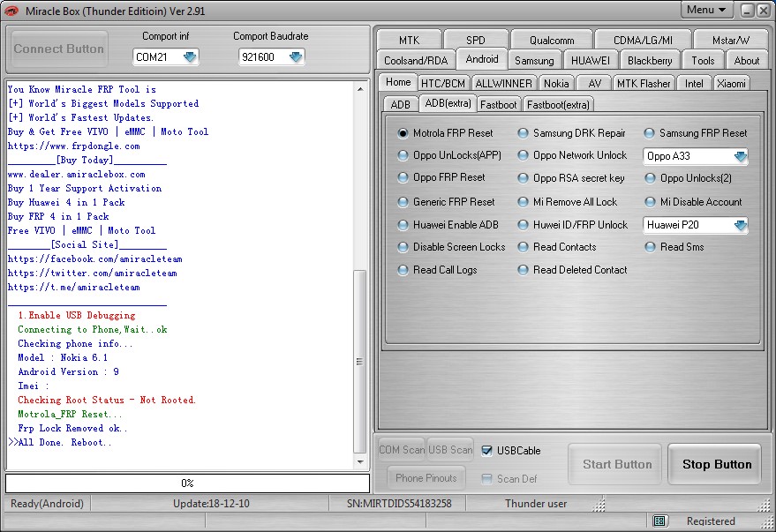Choose Mi Remove All Lock option
Viewport: 776px width, 532px height.
click(x=523, y=202)
